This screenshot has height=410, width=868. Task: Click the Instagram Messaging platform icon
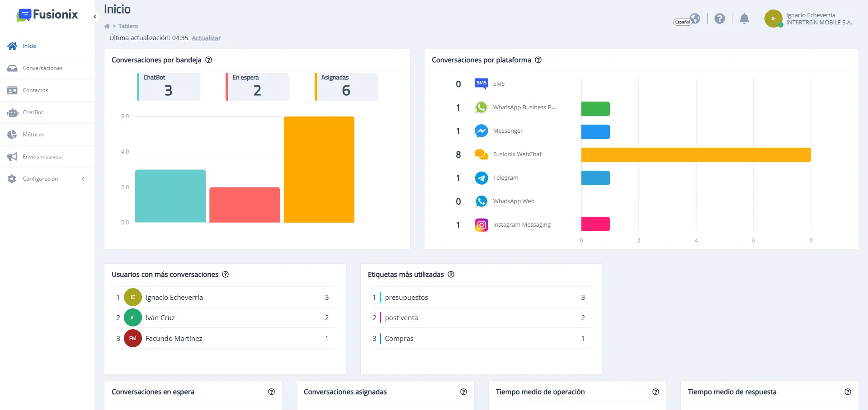tap(481, 225)
